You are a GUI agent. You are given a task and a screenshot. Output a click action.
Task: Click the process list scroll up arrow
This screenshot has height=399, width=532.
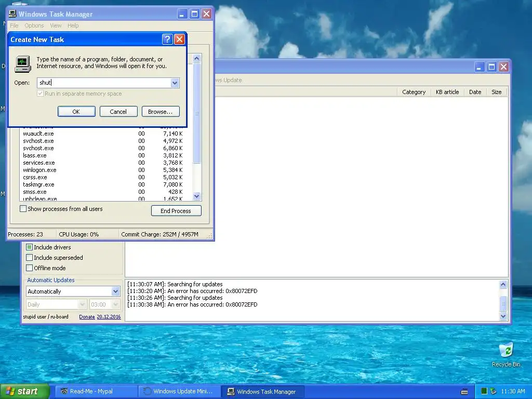(x=197, y=58)
